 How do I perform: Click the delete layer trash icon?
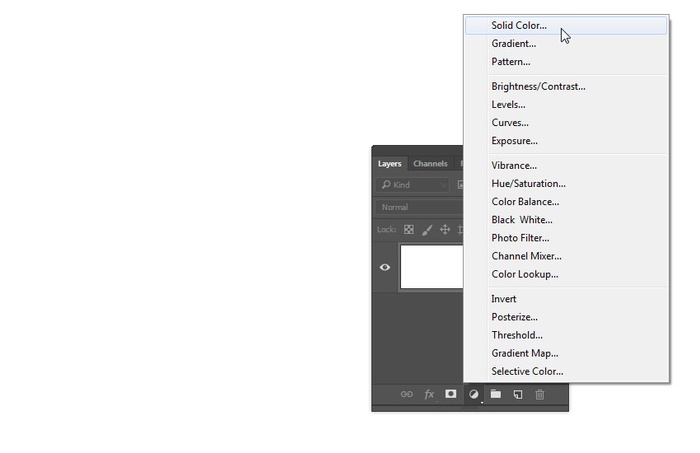540,395
